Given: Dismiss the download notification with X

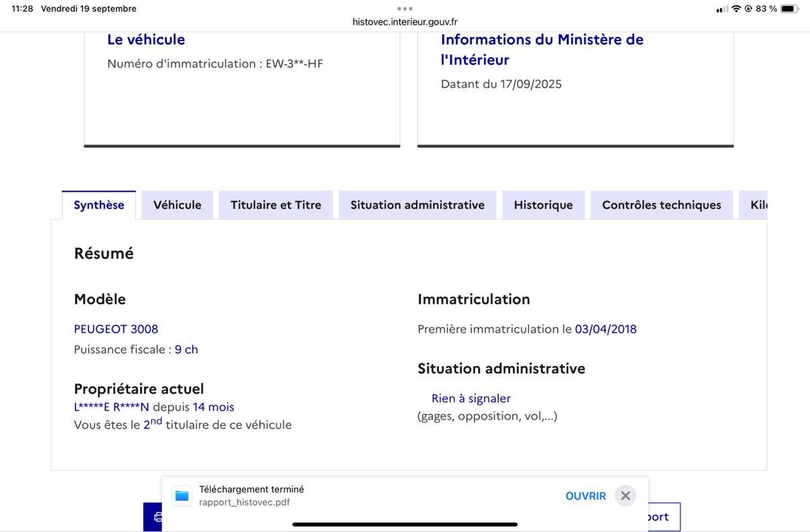Looking at the screenshot, I should click(x=626, y=496).
